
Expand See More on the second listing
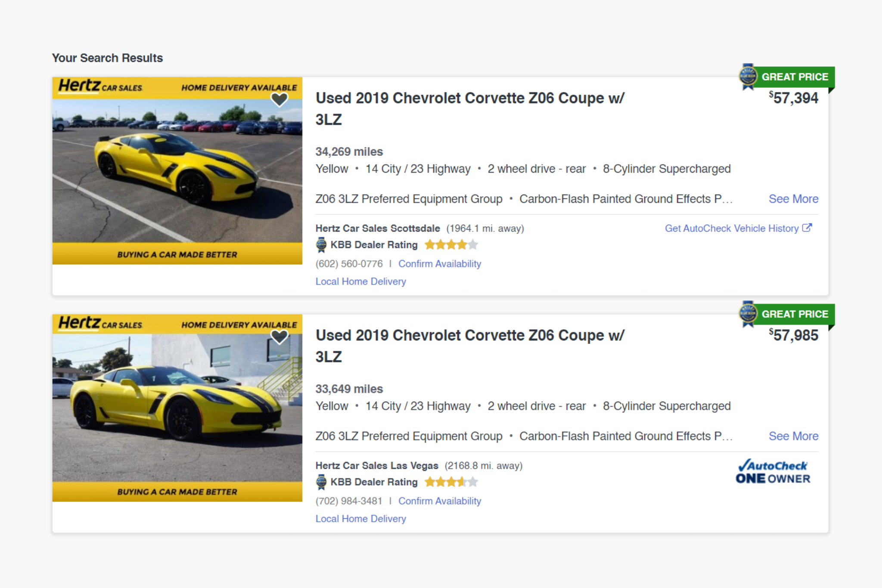click(x=793, y=436)
